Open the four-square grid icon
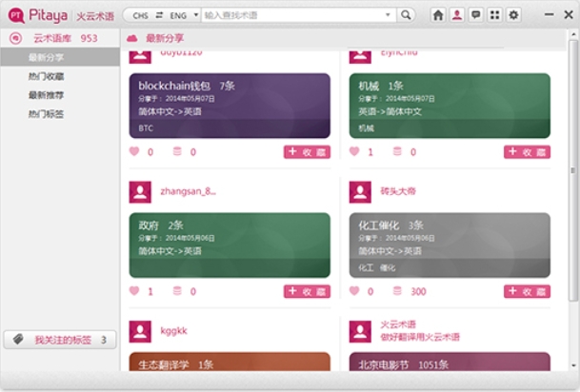Viewport: 580px width, 392px height. 494,15
